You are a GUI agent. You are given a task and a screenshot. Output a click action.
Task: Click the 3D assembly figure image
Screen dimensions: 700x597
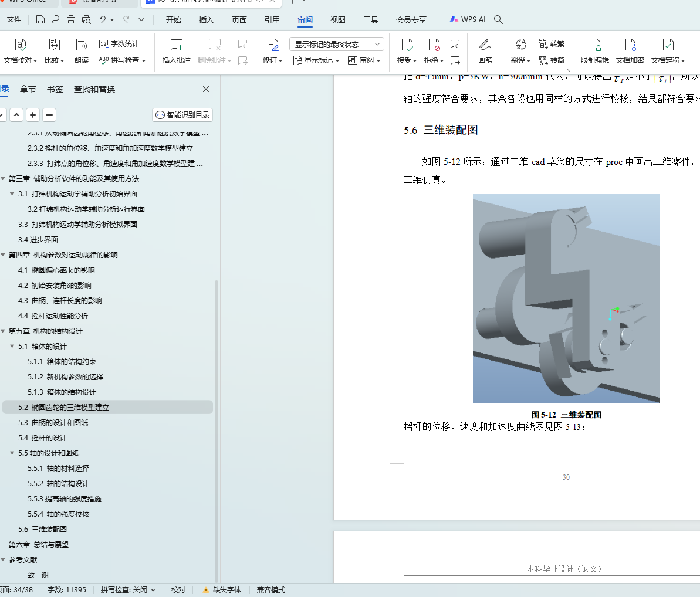click(x=566, y=298)
